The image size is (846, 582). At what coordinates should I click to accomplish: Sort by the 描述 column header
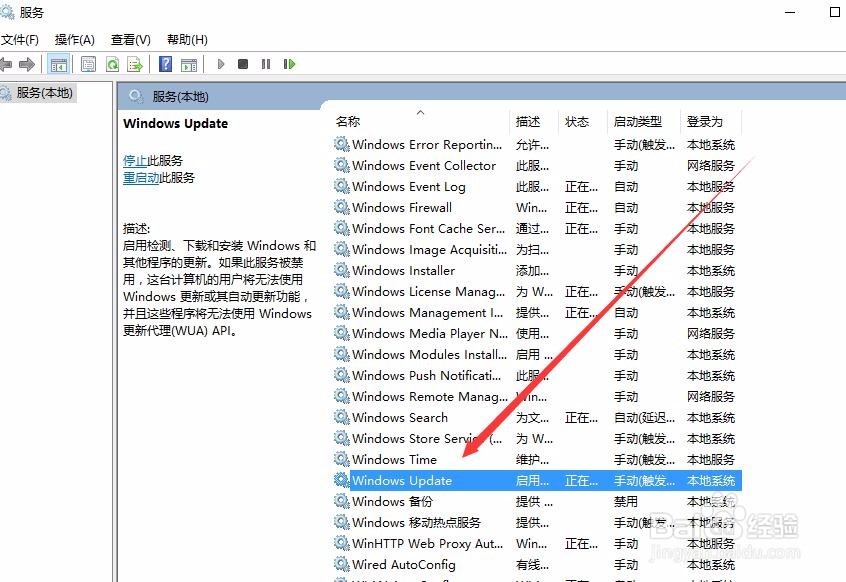coord(528,122)
